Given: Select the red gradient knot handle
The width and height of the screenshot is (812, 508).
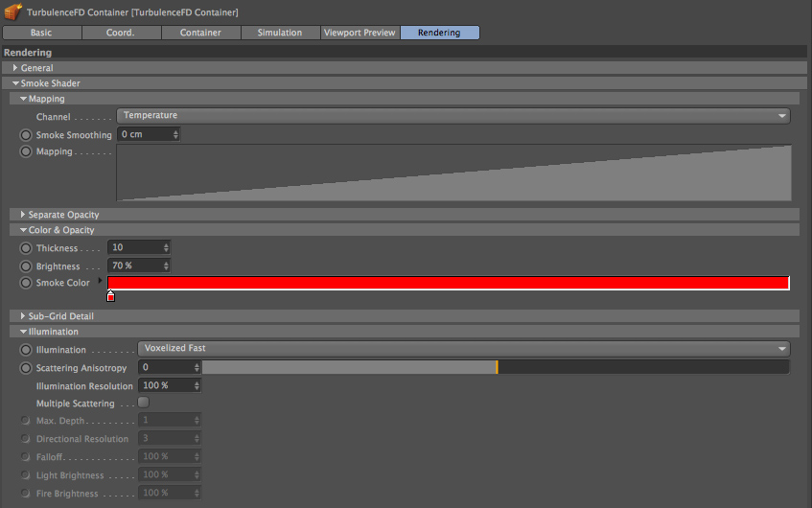Looking at the screenshot, I should [110, 296].
